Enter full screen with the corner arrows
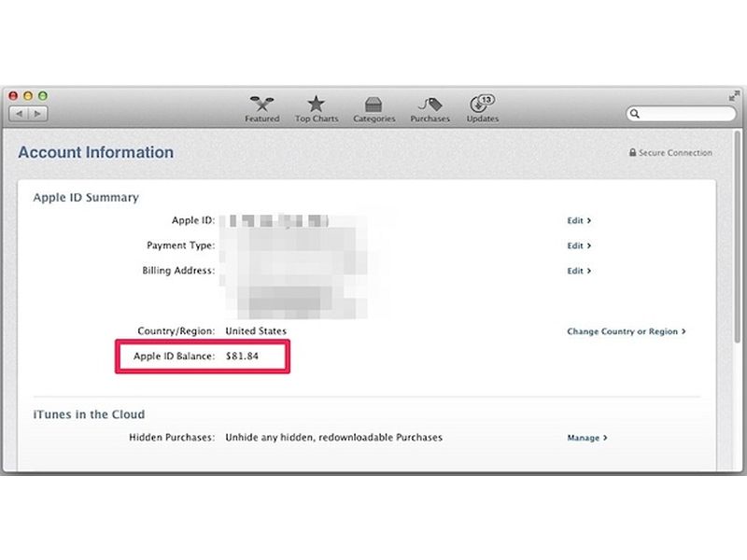The height and width of the screenshot is (560, 747). [x=734, y=96]
